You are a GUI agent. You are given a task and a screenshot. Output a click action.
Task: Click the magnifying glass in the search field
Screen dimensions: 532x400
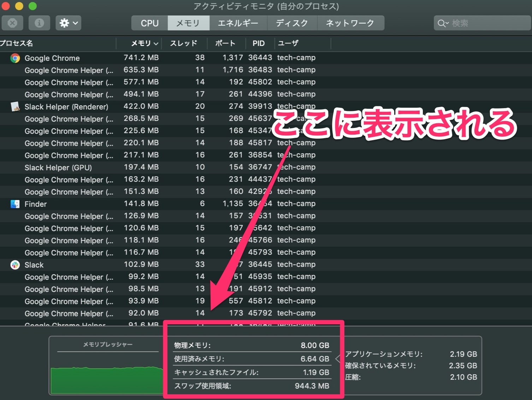[x=442, y=23]
